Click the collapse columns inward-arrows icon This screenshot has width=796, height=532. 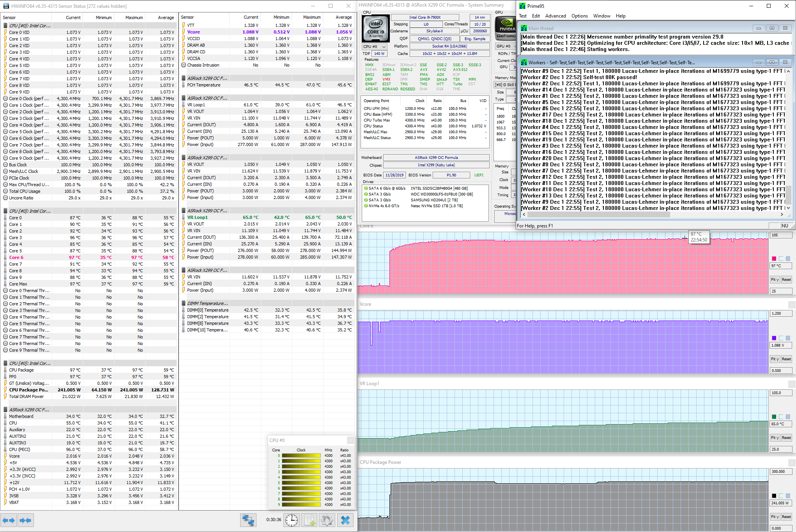click(x=25, y=520)
